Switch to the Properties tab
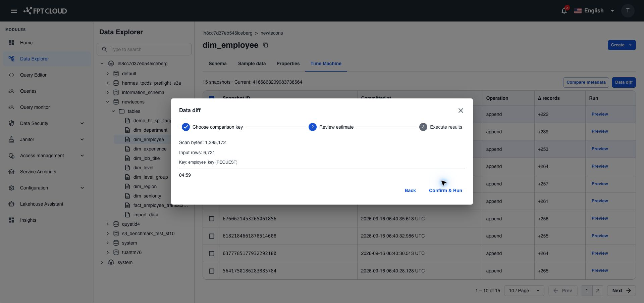The image size is (644, 303). point(288,63)
